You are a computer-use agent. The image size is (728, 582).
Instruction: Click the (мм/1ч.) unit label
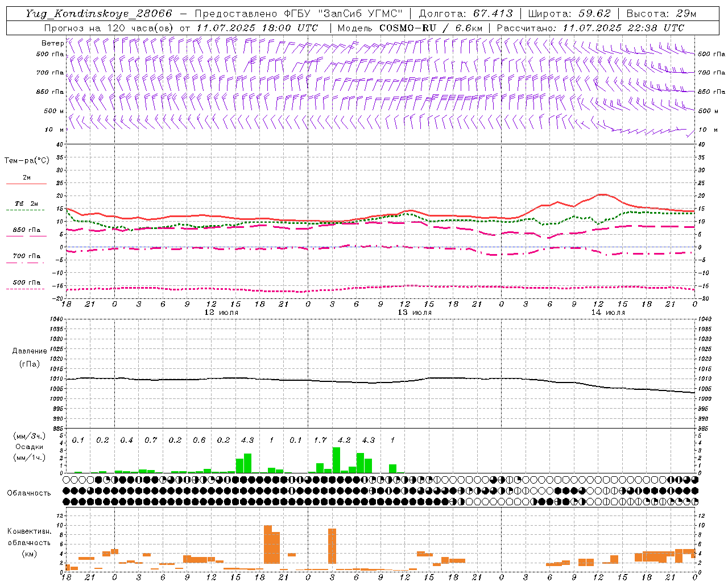point(29,458)
